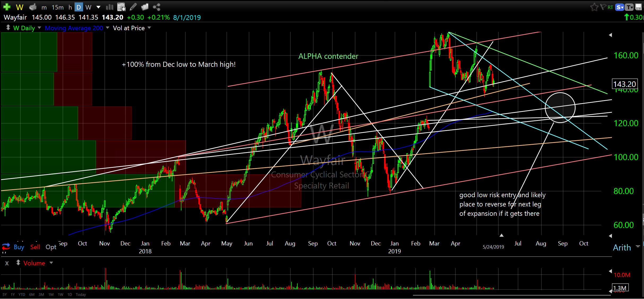
Task: Open the pencil drawing tools icon
Action: [x=133, y=7]
